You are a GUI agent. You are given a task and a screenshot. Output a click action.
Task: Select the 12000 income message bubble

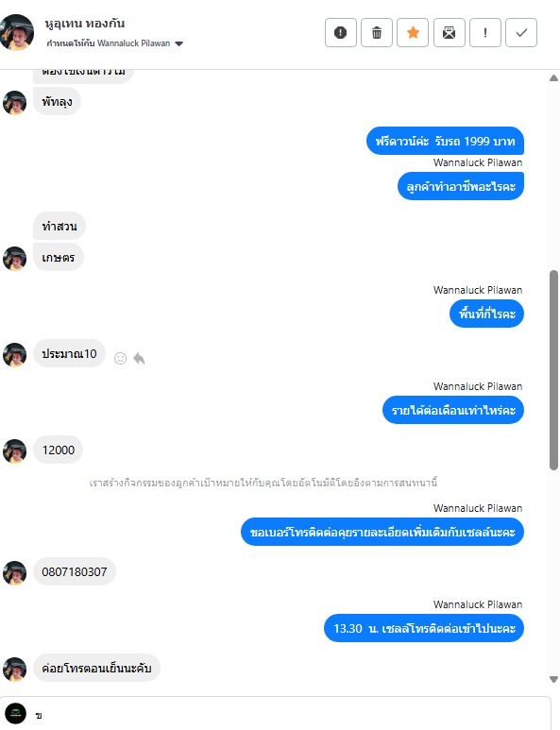[x=59, y=450]
